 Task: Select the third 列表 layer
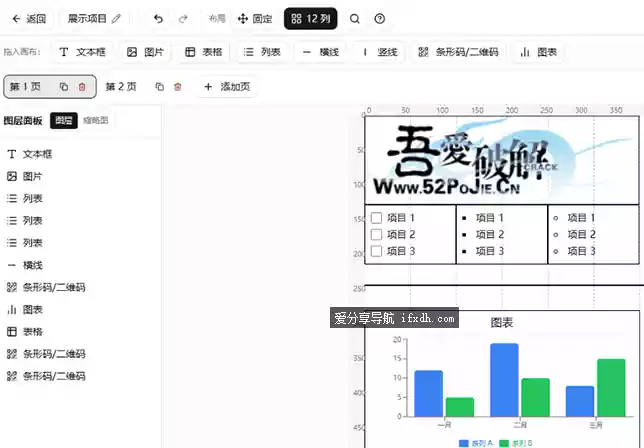click(80, 243)
